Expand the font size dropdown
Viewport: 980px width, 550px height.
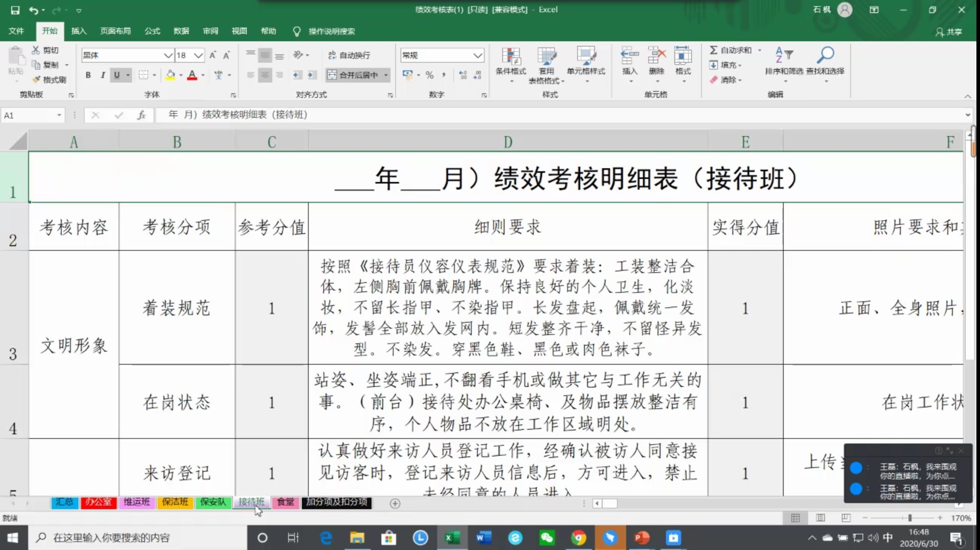(198, 55)
